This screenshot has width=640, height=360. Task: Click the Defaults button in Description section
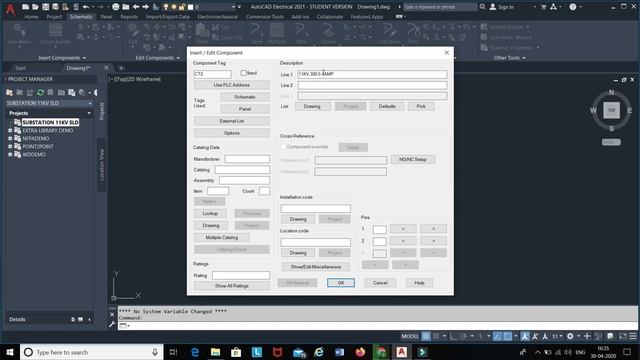click(x=387, y=107)
